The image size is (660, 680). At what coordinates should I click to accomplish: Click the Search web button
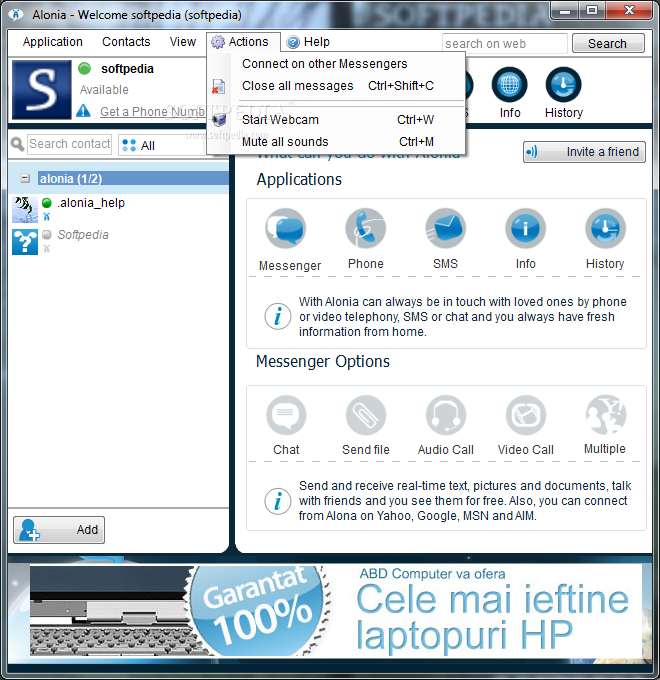[608, 43]
